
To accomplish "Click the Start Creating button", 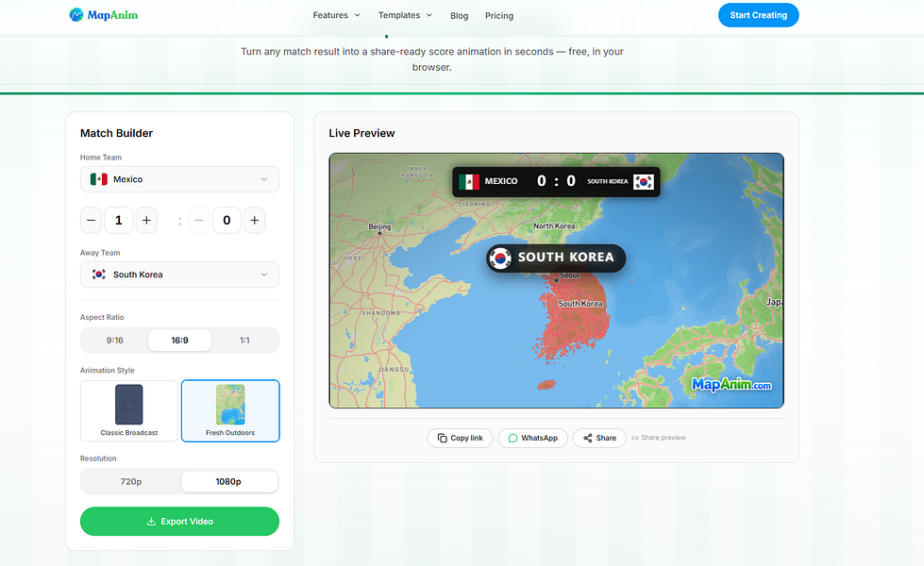I will tap(758, 15).
